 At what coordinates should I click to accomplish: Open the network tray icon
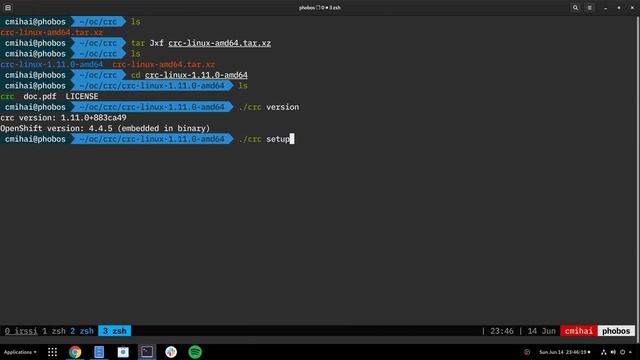604,352
